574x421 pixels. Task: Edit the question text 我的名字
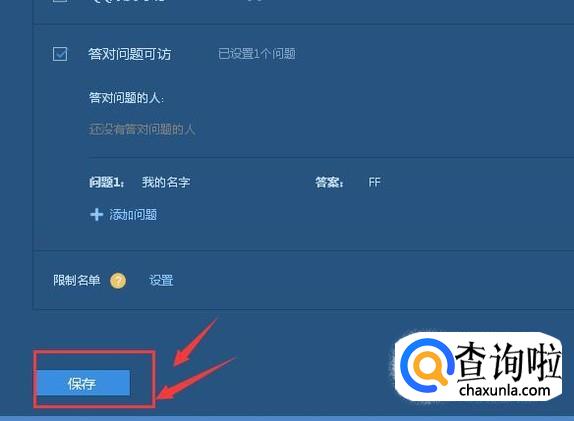tap(166, 182)
